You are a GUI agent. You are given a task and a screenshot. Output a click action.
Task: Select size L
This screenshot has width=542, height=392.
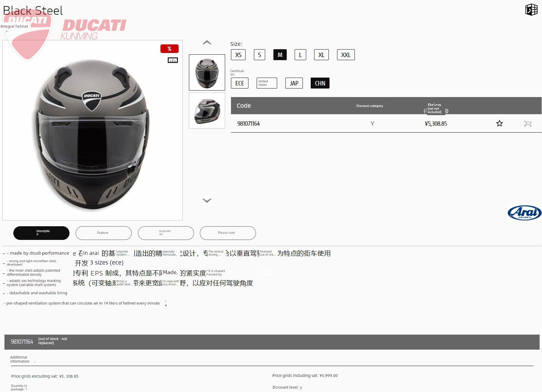[300, 55]
